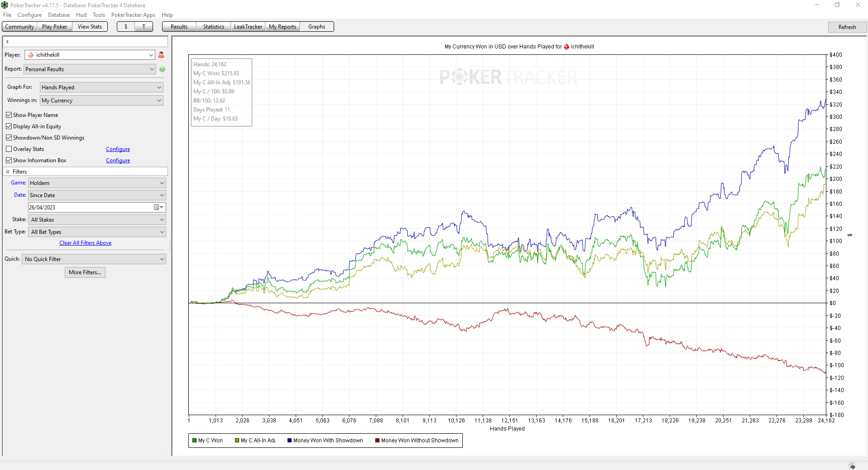Click the blue Money Won With Showdown legend swatch

[x=289, y=441]
